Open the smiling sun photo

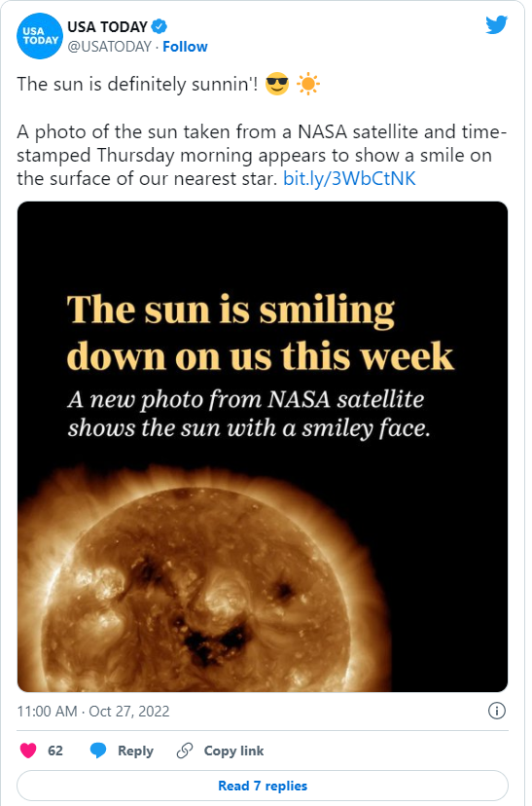point(263,447)
